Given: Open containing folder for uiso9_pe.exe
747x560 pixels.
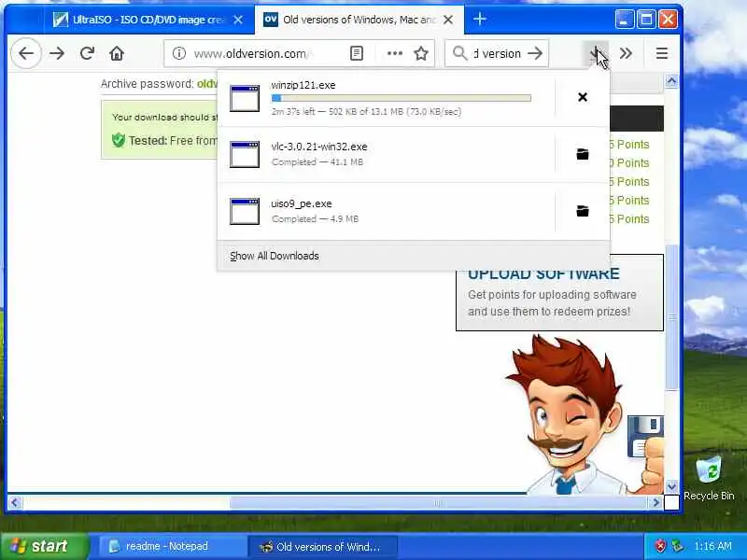Looking at the screenshot, I should (x=582, y=211).
